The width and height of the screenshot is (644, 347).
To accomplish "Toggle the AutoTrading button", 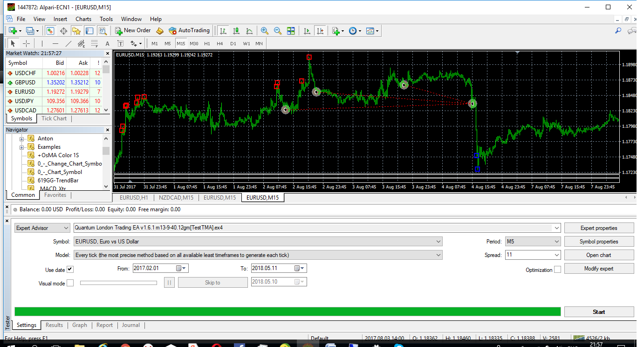I will [189, 30].
